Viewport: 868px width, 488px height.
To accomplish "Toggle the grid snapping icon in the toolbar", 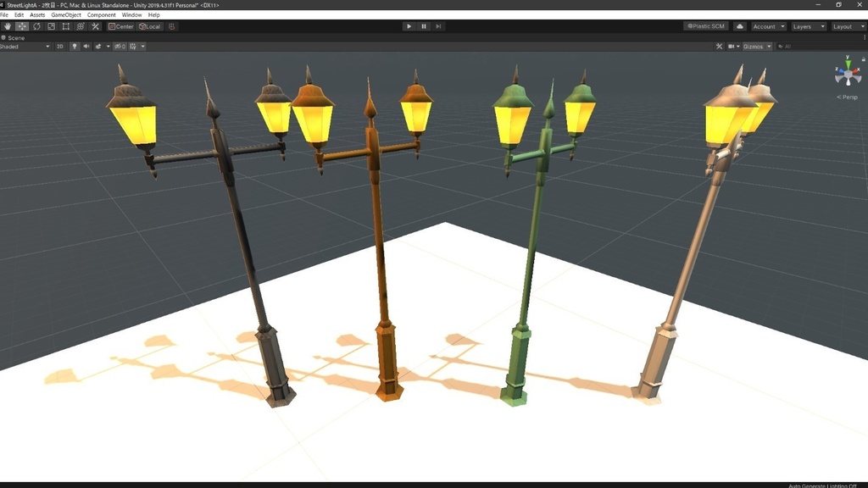I will [x=171, y=26].
